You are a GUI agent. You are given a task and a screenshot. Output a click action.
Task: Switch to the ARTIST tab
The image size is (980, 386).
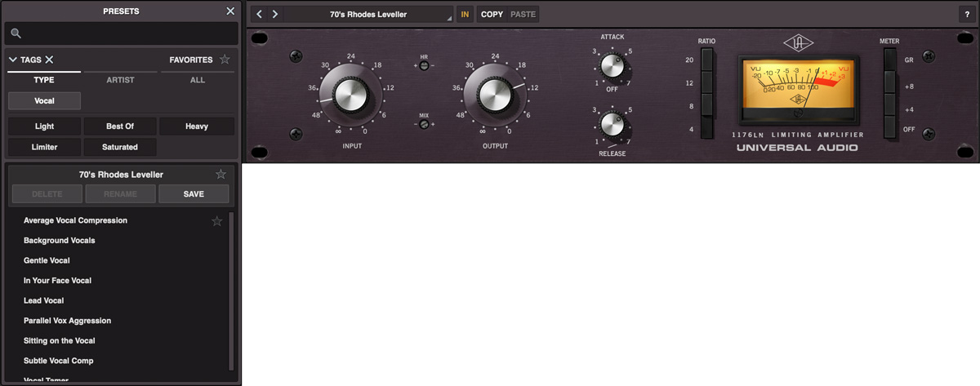(x=121, y=80)
